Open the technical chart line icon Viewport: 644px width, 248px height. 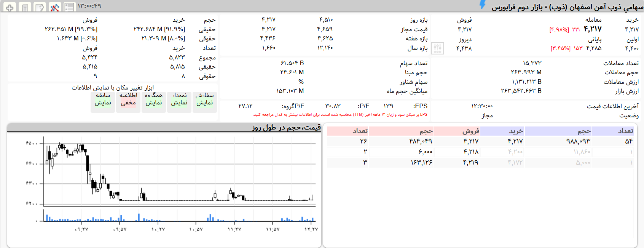point(55,7)
